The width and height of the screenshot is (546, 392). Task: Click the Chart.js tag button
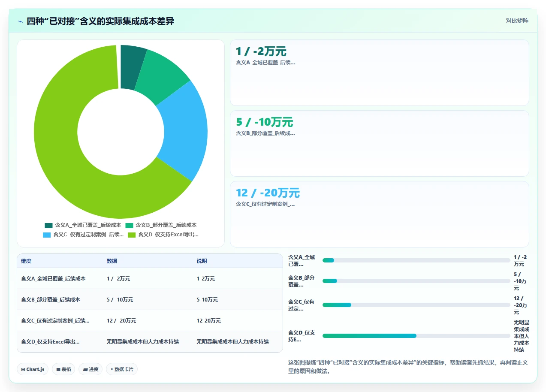tap(33, 369)
